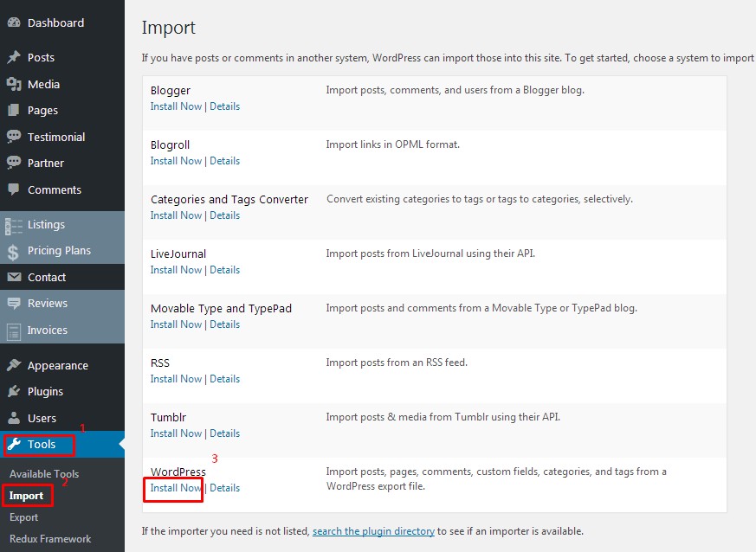Open the Export submenu item
756x552 pixels.
pos(24,517)
